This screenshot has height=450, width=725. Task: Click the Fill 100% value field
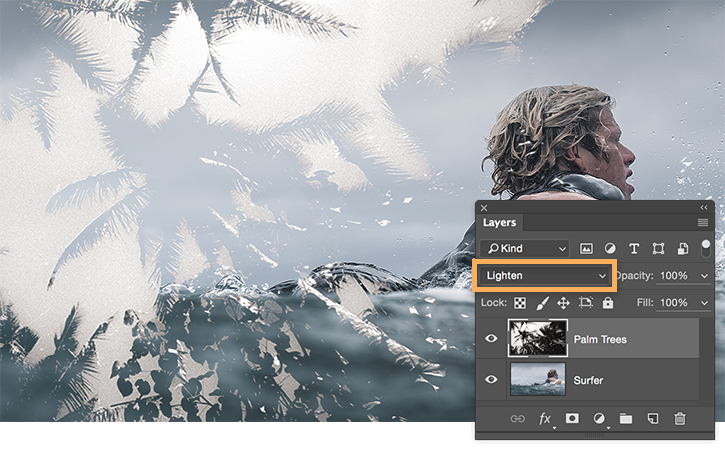click(674, 302)
